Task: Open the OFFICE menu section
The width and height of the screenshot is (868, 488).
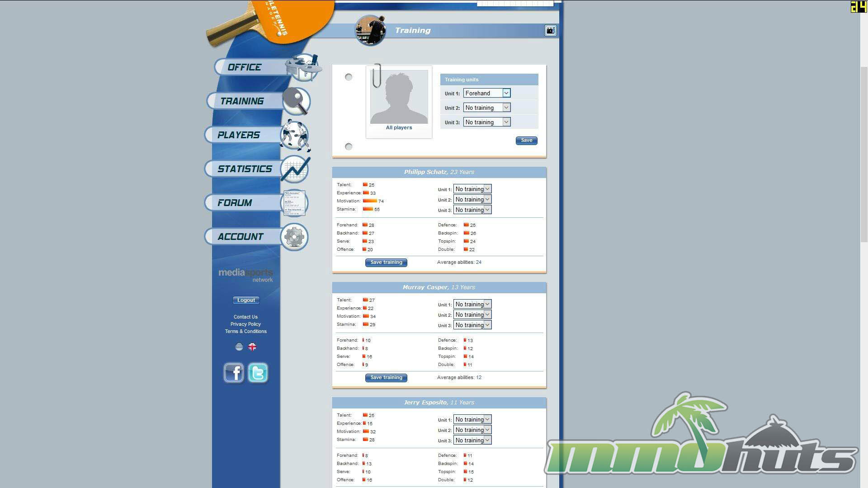Action: click(x=245, y=67)
